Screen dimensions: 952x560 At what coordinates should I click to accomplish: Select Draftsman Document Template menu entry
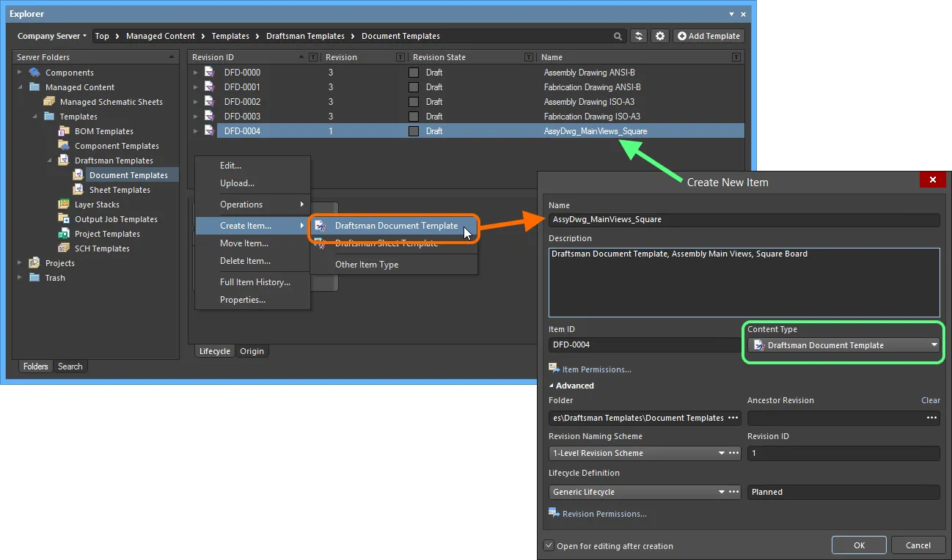(x=394, y=226)
